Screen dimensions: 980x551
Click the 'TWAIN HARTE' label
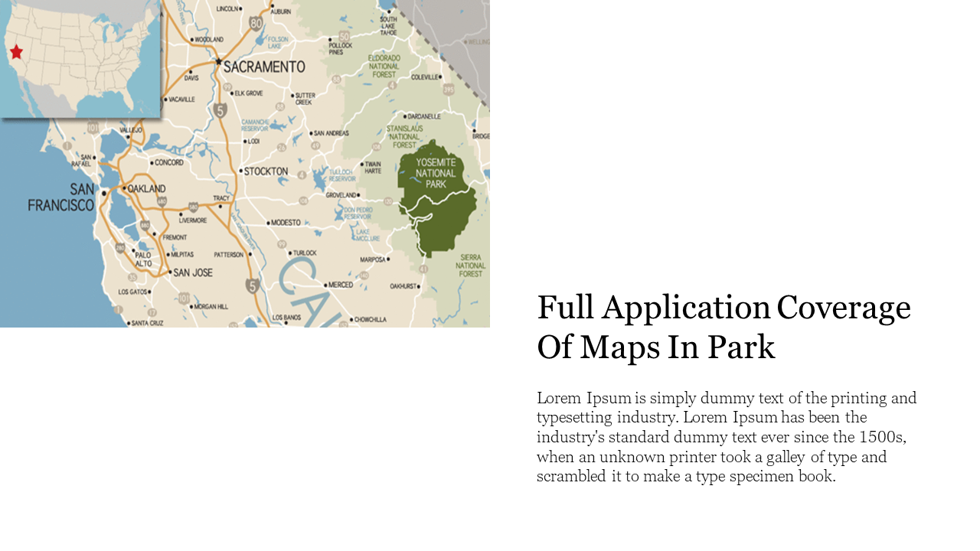(373, 168)
